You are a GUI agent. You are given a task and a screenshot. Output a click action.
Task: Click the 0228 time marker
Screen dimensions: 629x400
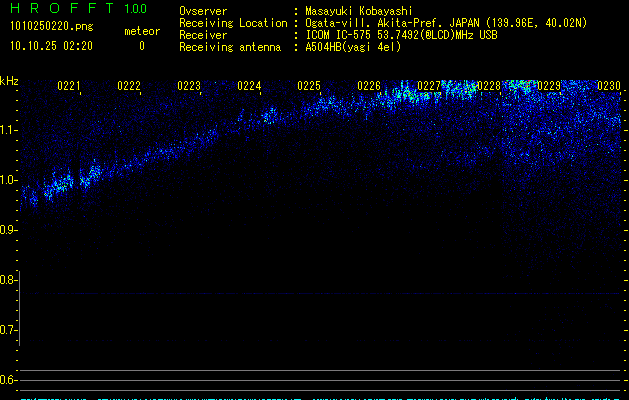tap(489, 86)
